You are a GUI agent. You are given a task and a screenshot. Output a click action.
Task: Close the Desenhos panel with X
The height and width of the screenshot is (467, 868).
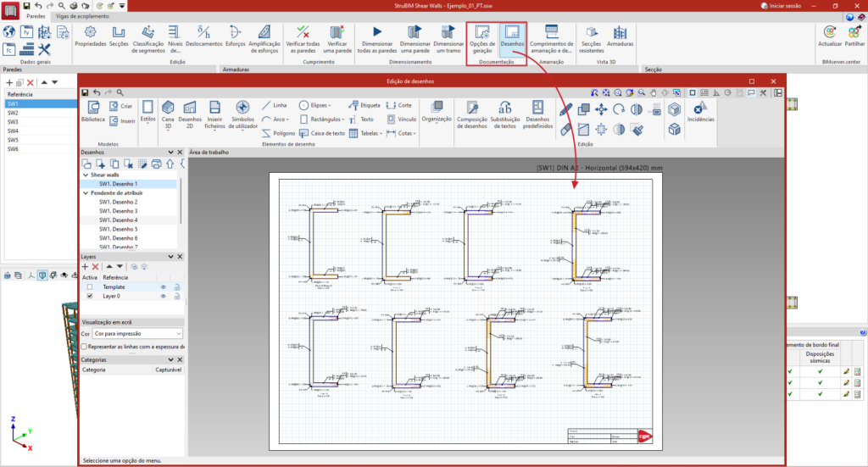point(180,153)
